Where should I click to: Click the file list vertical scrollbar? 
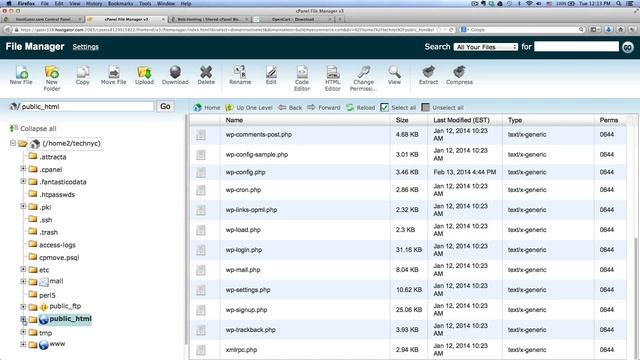pyautogui.click(x=636, y=298)
